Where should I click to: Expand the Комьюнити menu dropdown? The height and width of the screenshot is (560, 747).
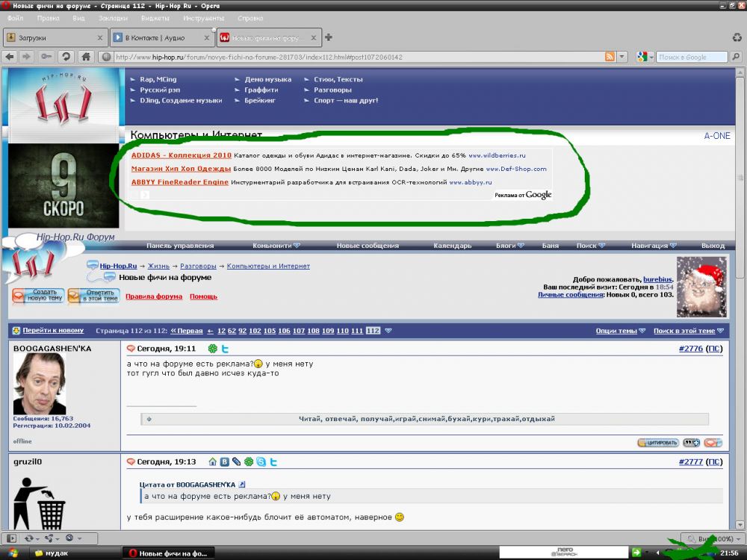[297, 245]
